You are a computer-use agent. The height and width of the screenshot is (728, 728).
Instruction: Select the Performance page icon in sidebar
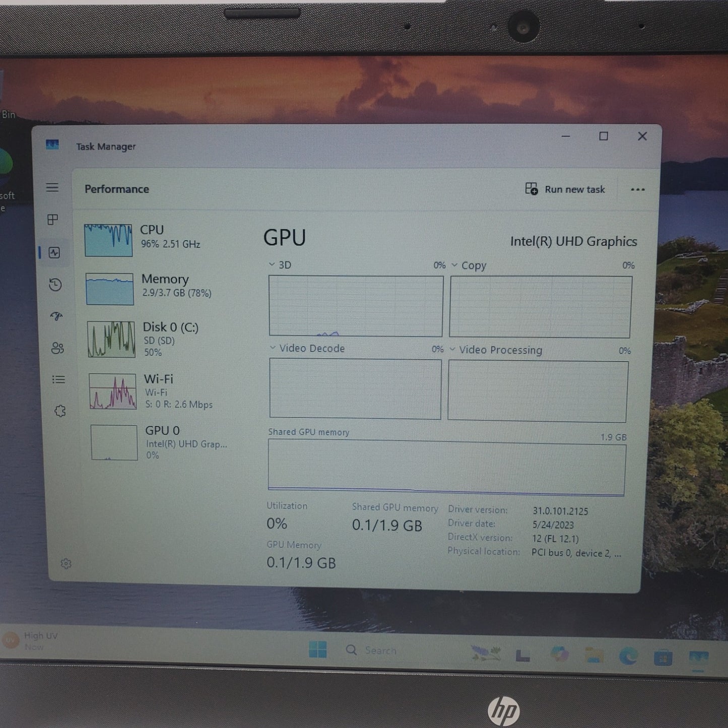pyautogui.click(x=54, y=252)
